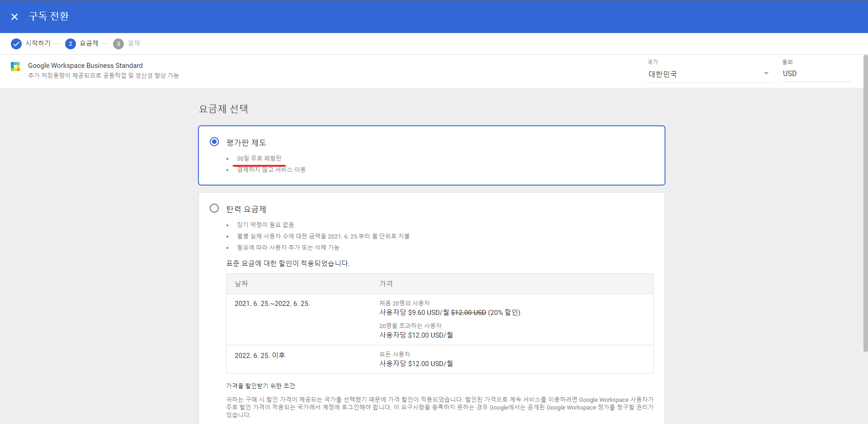Click the 장기 약정이 필요 없음 bullet
This screenshot has height=424, width=868.
265,225
